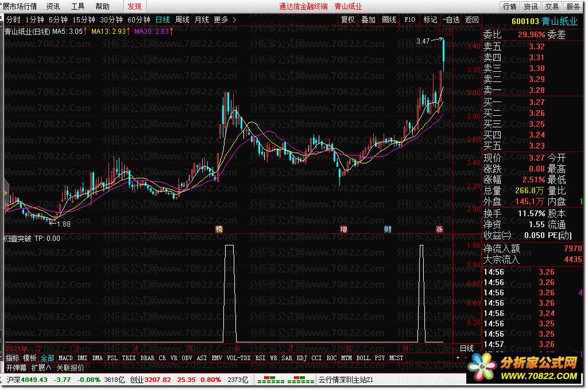Image resolution: width=588 pixels, height=390 pixels.
Task: Click 云行情深圳主站Z1 server status
Action: [346, 380]
